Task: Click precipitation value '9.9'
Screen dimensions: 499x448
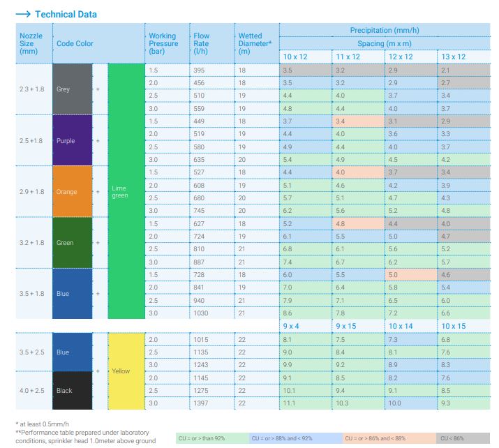Action: (x=288, y=365)
